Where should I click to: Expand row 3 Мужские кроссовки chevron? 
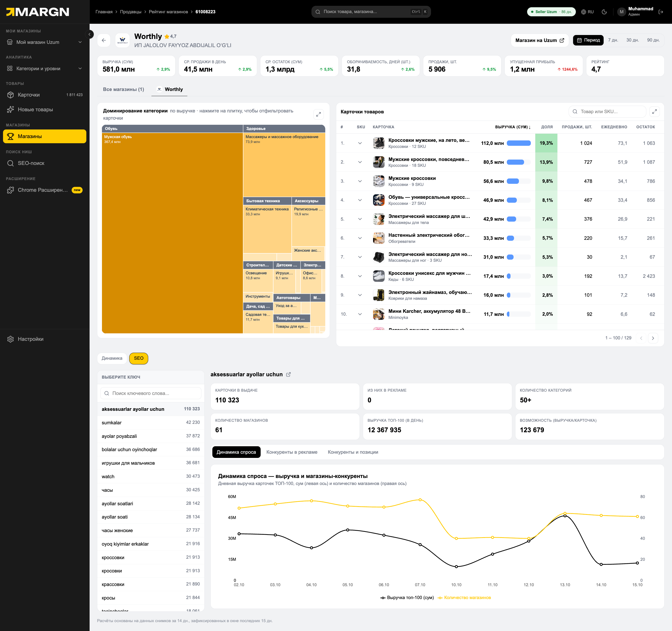(360, 181)
